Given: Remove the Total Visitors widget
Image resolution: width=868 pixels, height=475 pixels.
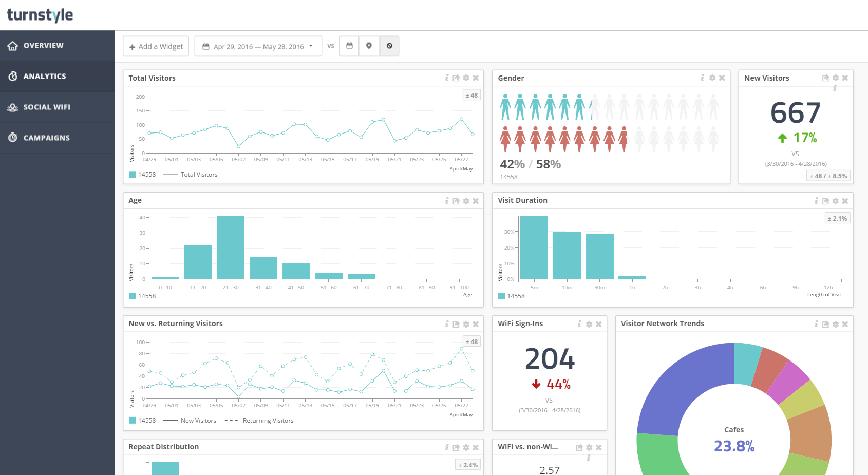Looking at the screenshot, I should tap(476, 78).
